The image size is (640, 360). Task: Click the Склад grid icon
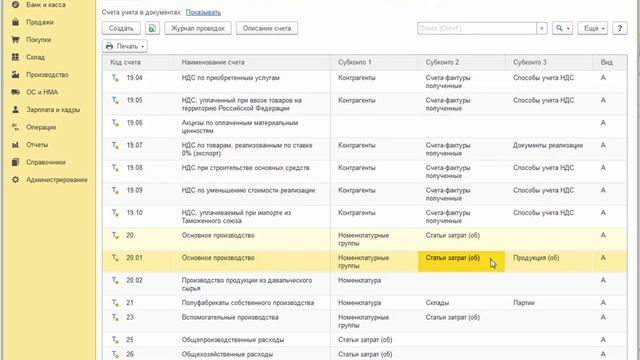[x=16, y=57]
